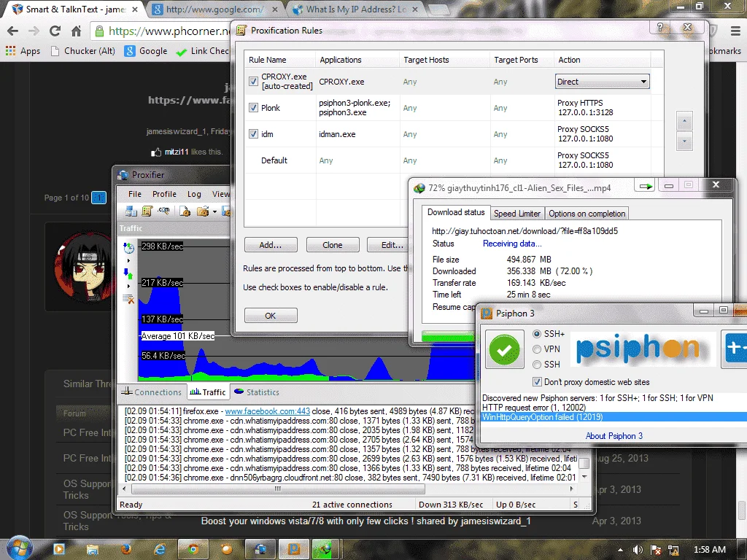747x560 pixels.
Task: Expand Open Profile dropdown arrow in Proxifier
Action: [x=215, y=211]
